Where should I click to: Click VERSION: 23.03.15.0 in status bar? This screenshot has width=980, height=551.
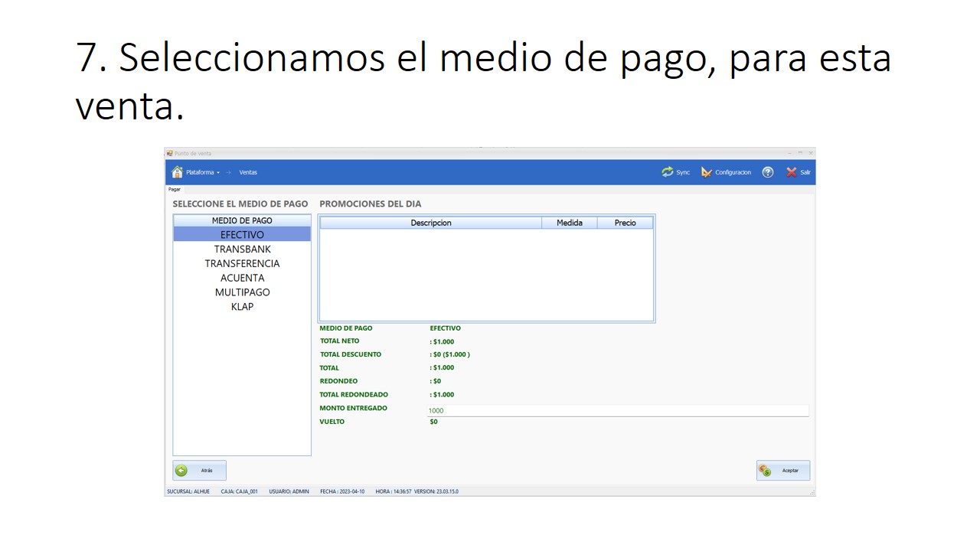[436, 491]
